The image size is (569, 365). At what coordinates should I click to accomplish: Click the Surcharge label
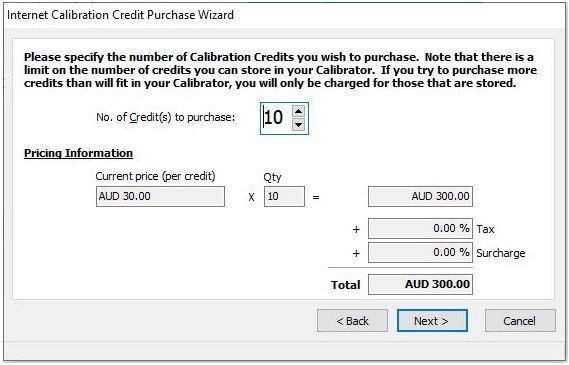(501, 253)
